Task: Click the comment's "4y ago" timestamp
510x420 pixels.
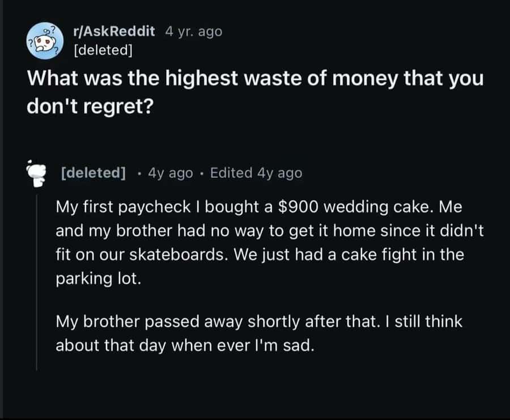Action: (170, 173)
